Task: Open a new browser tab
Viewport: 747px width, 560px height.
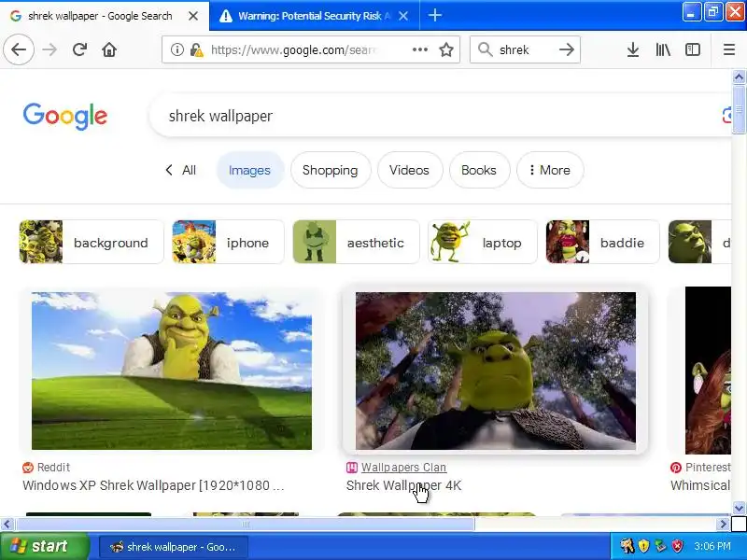Action: point(434,16)
